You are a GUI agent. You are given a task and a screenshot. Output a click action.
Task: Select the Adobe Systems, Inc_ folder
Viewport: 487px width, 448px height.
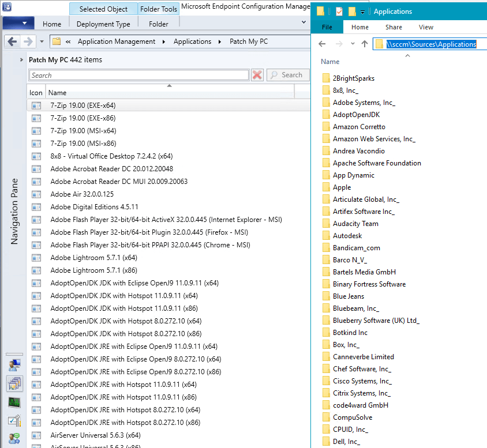click(364, 103)
